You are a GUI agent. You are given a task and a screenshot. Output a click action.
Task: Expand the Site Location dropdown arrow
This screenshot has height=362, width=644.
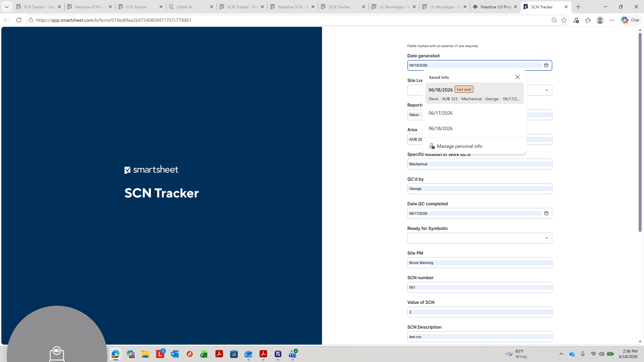click(x=547, y=90)
